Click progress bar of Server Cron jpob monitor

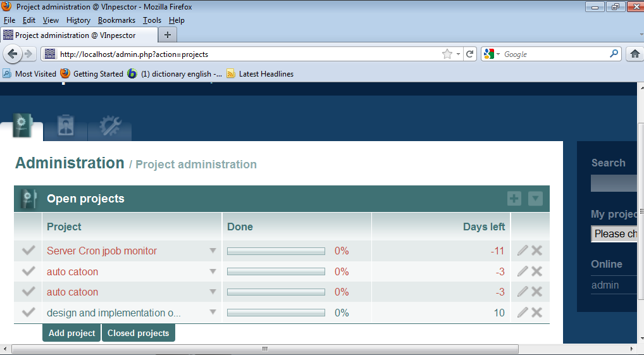click(276, 251)
